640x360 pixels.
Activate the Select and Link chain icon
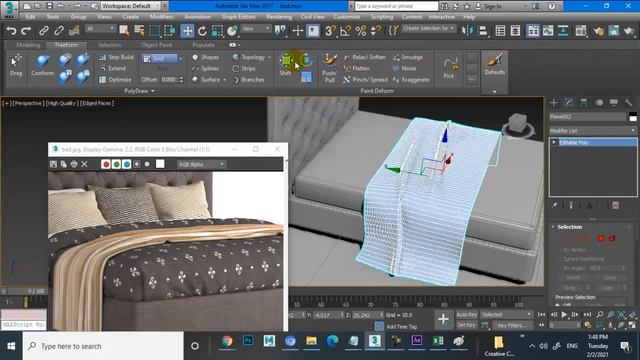(x=44, y=31)
